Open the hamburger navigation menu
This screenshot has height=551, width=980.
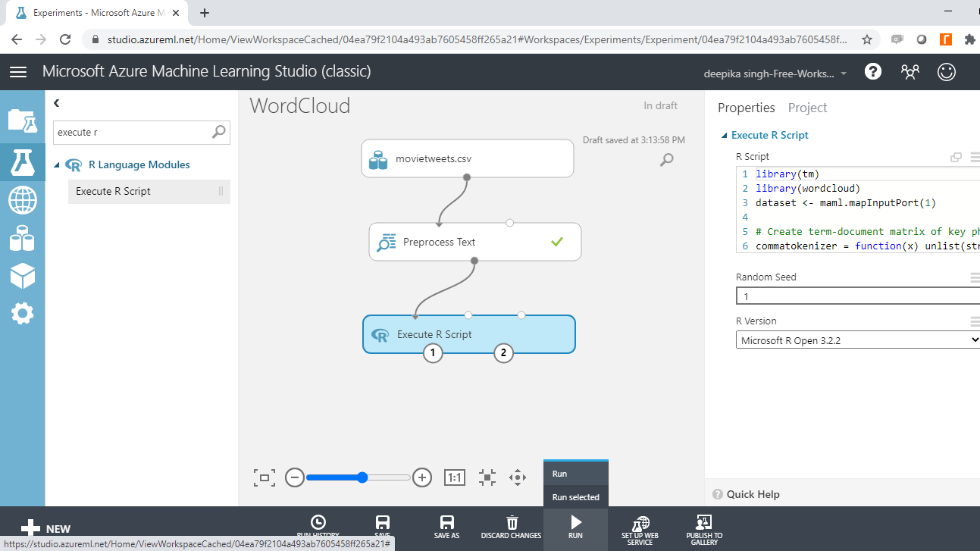(x=18, y=71)
